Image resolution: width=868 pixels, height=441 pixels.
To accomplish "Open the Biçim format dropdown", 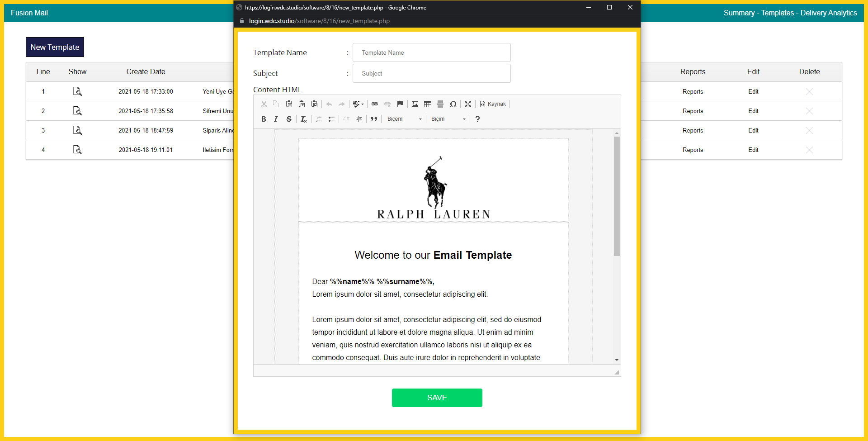I will (448, 119).
